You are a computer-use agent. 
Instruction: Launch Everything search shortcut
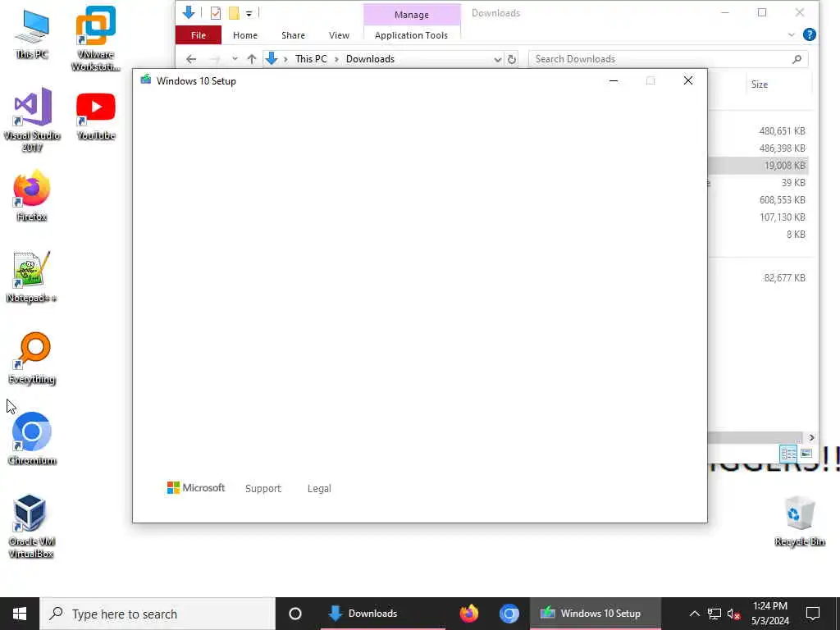coord(32,358)
